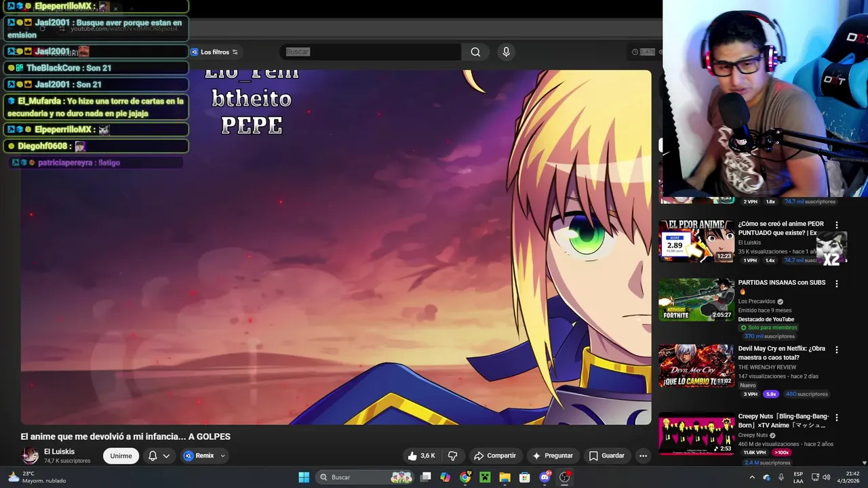Open the Creepy Nuts Bling-Bang-Bang-Born thumbnail
This screenshot has width=868, height=488.
696,433
